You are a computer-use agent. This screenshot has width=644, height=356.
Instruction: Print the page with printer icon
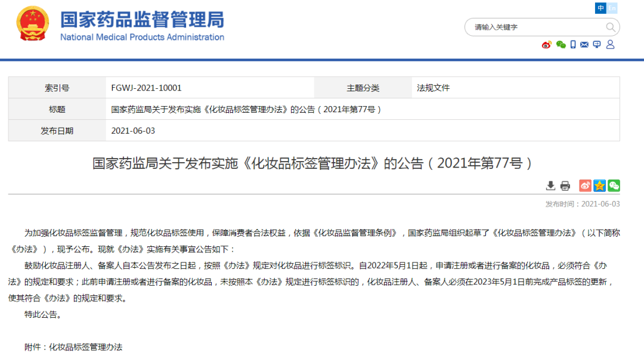(565, 185)
